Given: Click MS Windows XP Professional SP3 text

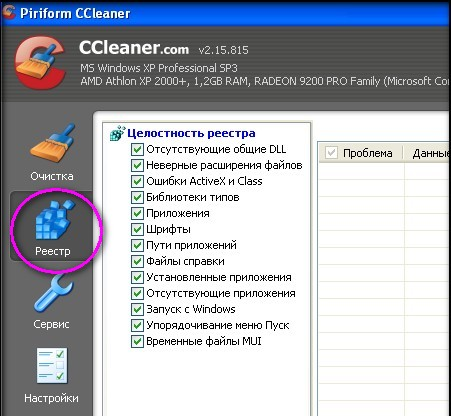Looking at the screenshot, I should [159, 68].
